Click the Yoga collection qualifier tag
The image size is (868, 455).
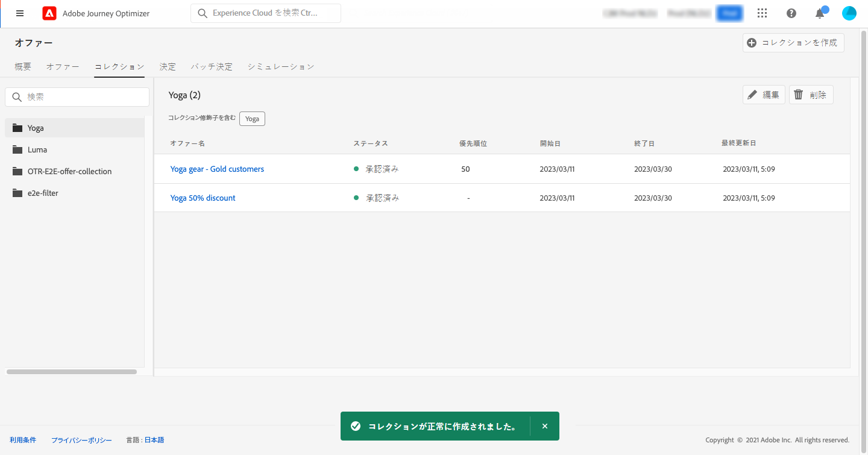252,119
